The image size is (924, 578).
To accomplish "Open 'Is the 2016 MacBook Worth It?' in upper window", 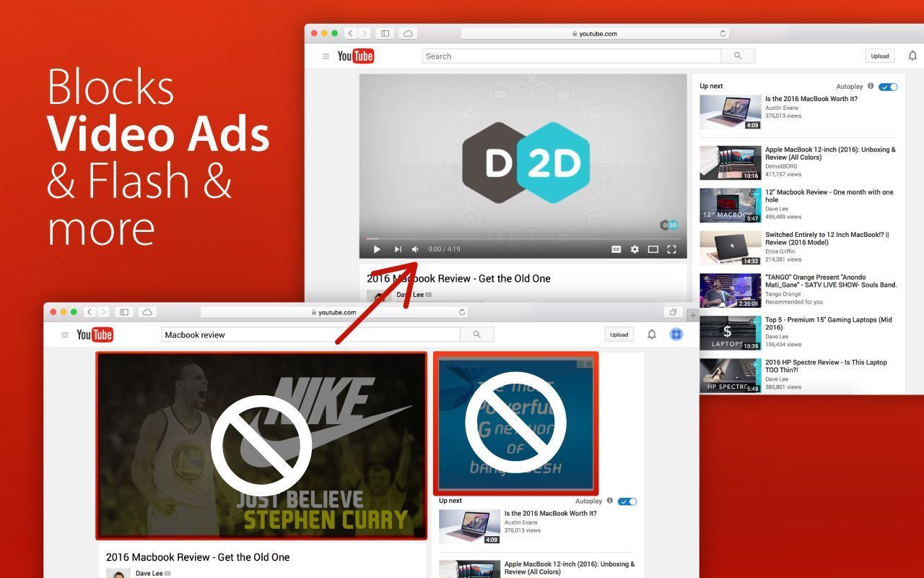I will point(811,99).
